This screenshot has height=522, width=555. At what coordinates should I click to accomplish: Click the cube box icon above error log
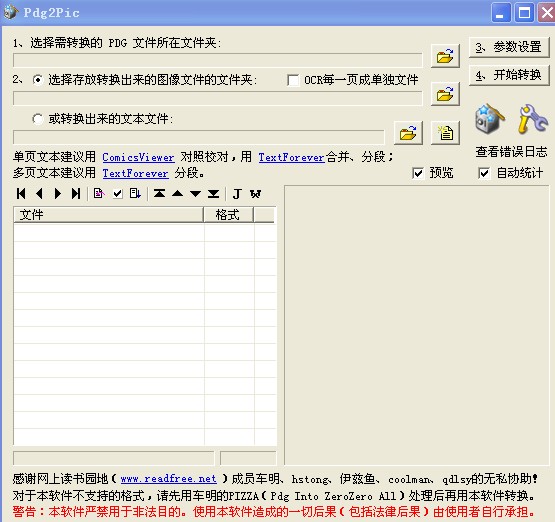coord(490,119)
